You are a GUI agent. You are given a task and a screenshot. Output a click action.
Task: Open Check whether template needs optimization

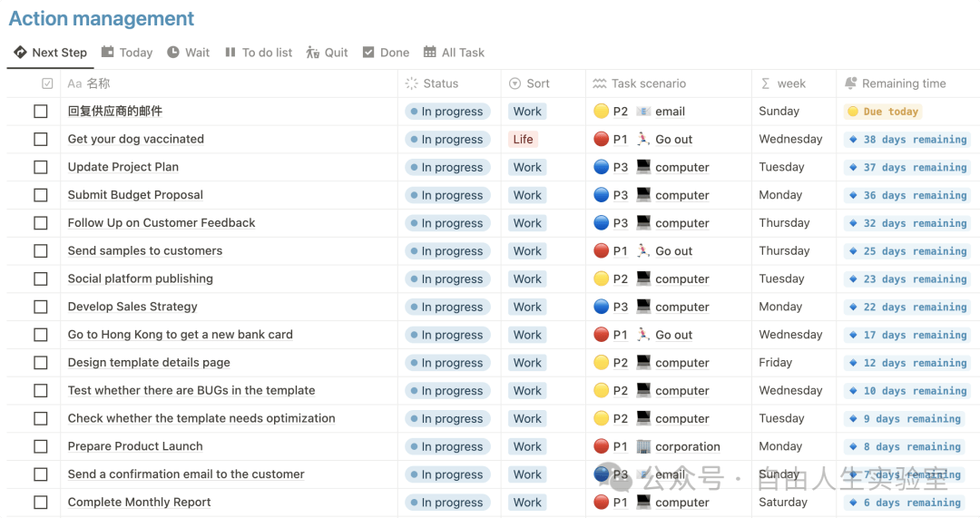click(201, 418)
